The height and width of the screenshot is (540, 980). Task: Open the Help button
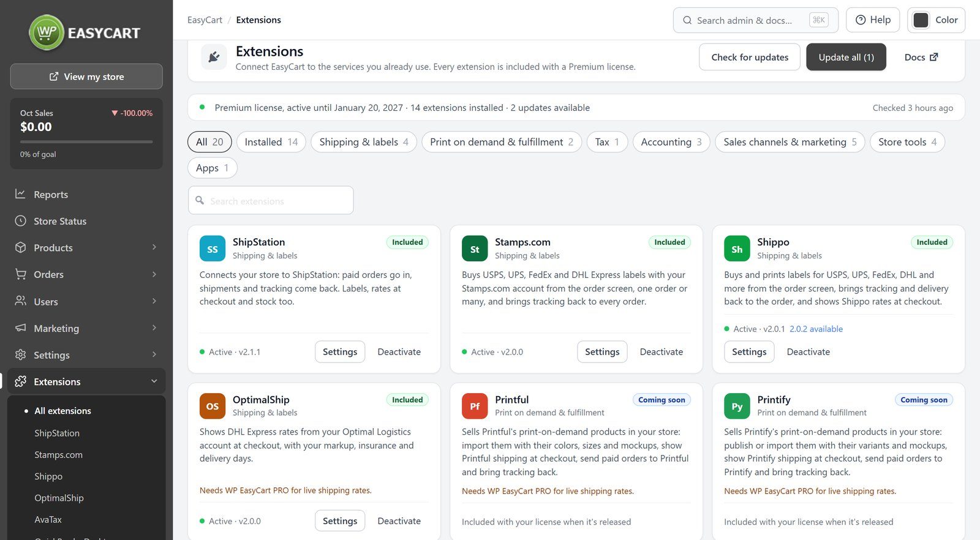pos(873,20)
